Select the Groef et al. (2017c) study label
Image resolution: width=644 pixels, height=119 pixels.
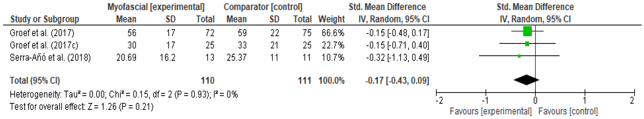(44, 45)
